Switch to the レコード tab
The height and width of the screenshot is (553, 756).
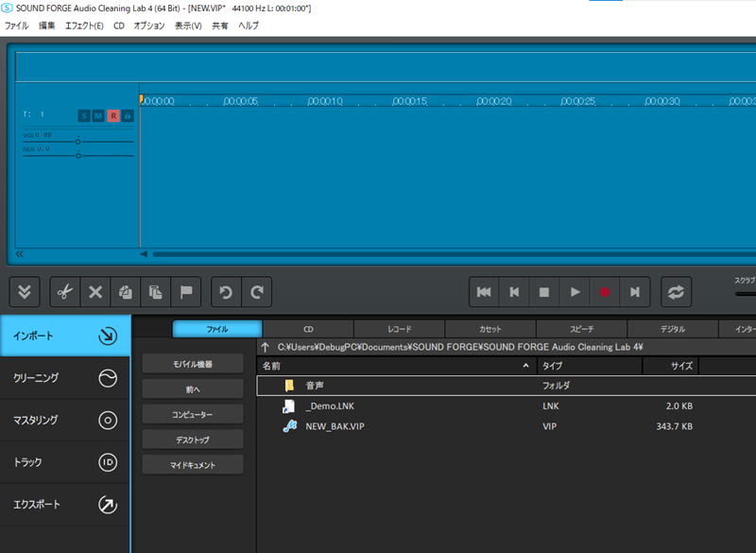coord(400,329)
